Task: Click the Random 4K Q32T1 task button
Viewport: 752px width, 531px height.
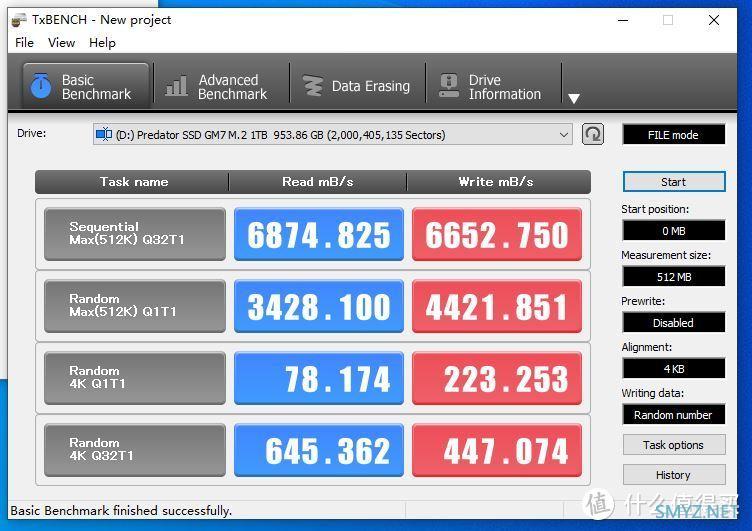Action: click(135, 450)
